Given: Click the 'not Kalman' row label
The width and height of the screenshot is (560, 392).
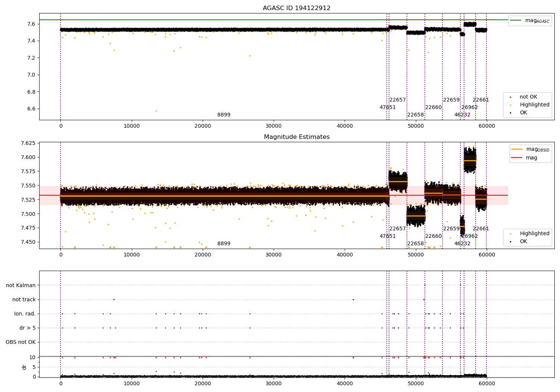Looking at the screenshot, I should pos(21,286).
